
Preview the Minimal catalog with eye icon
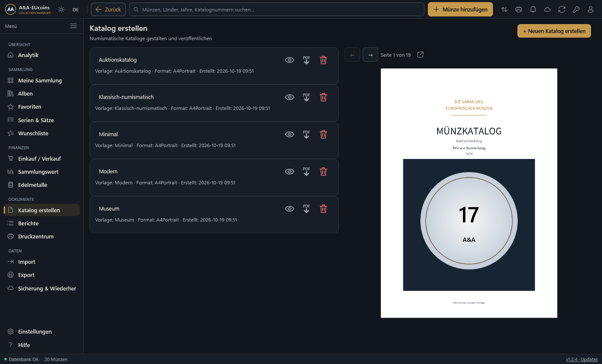point(290,134)
